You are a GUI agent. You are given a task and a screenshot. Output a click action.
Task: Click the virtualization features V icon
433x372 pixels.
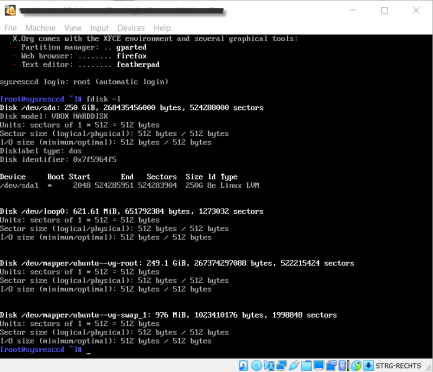[x=342, y=366]
